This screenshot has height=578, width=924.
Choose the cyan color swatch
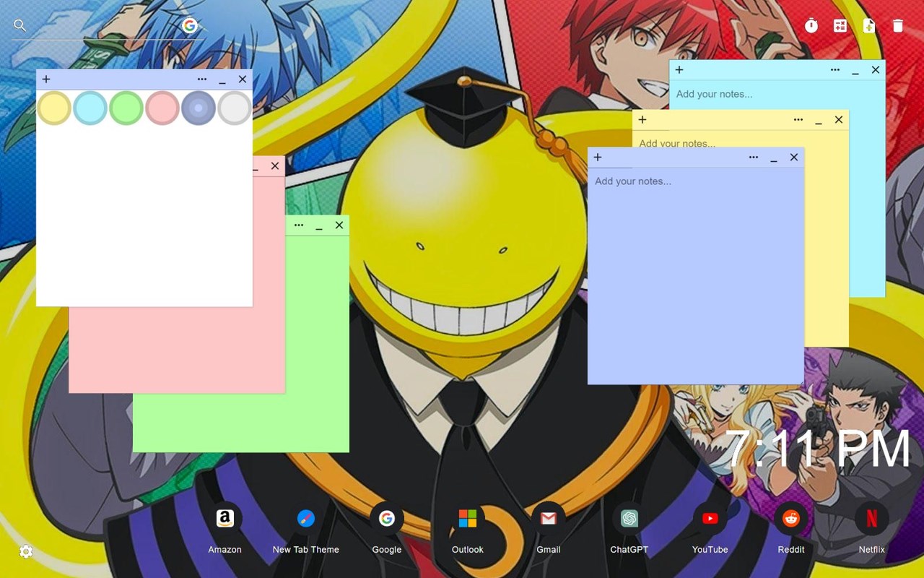pos(90,108)
